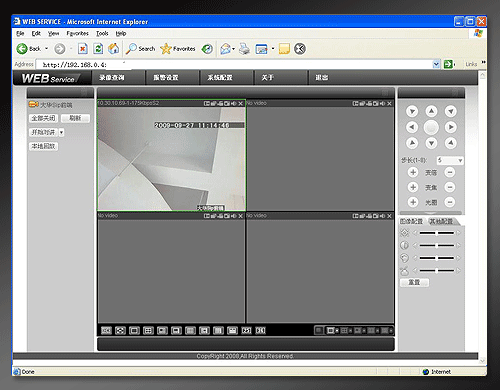Viewport: 500px width, 390px height.
Task: Open the Mail button dropdown arrow
Action: coord(233,49)
